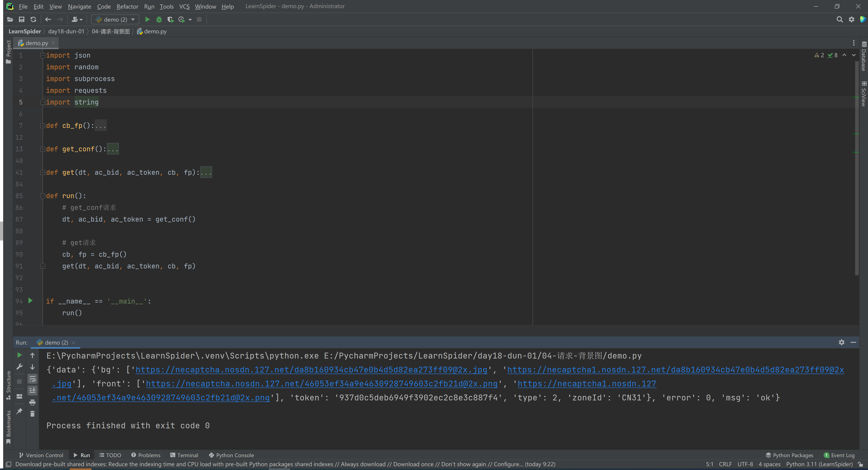
Task: Click the Profile run clock icon
Action: tap(182, 20)
